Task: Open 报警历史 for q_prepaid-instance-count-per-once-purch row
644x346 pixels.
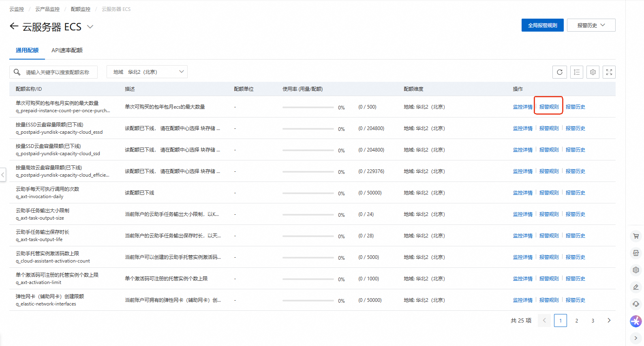Action: (x=576, y=107)
